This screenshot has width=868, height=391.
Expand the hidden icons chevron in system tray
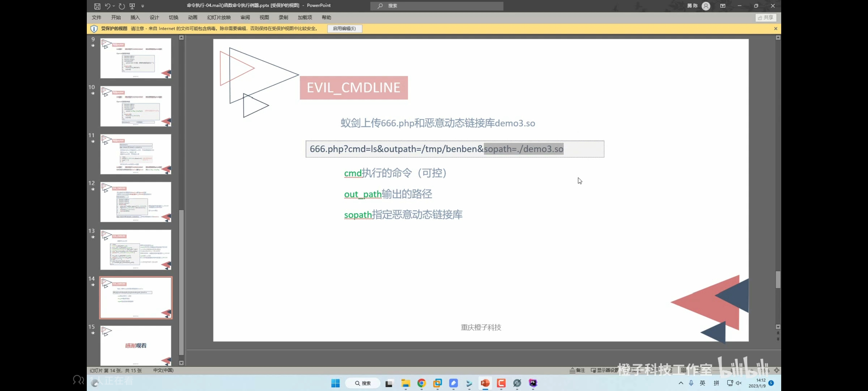[680, 383]
